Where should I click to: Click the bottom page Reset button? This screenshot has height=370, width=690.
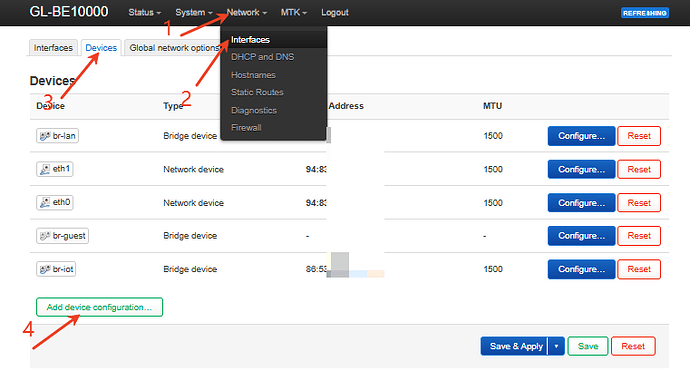[633, 347]
